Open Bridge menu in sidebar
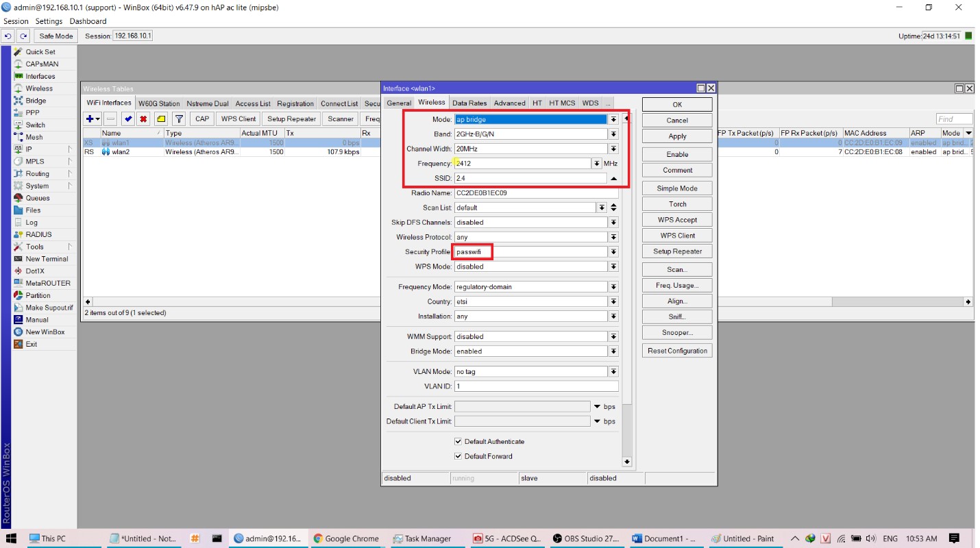 pyautogui.click(x=36, y=101)
